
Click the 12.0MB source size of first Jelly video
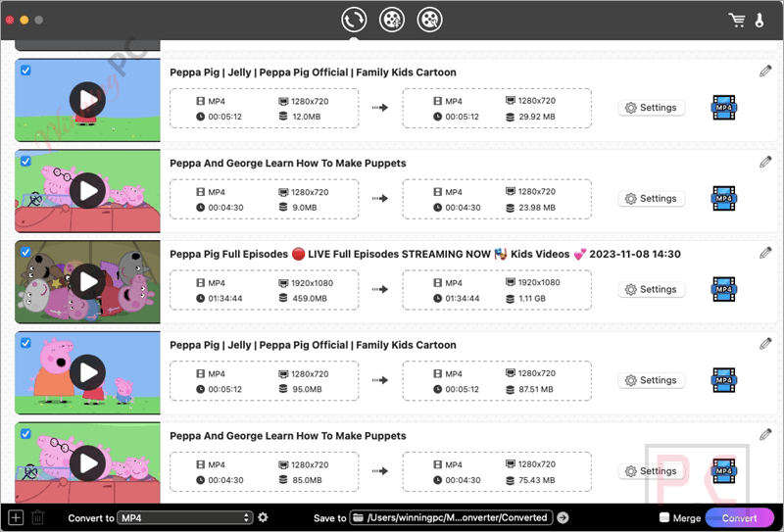pos(307,117)
